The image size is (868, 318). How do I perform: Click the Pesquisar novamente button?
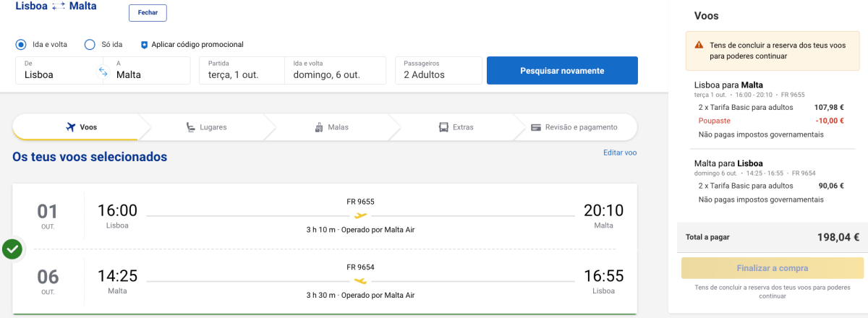coord(562,70)
